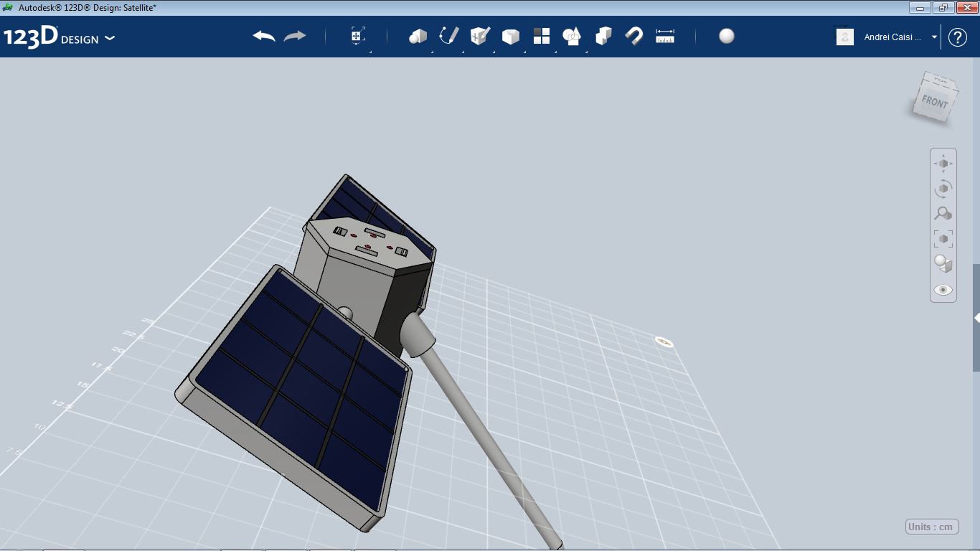Screen dimensions: 980x551
Task: Activate the Snap magnet tool
Action: coord(635,36)
